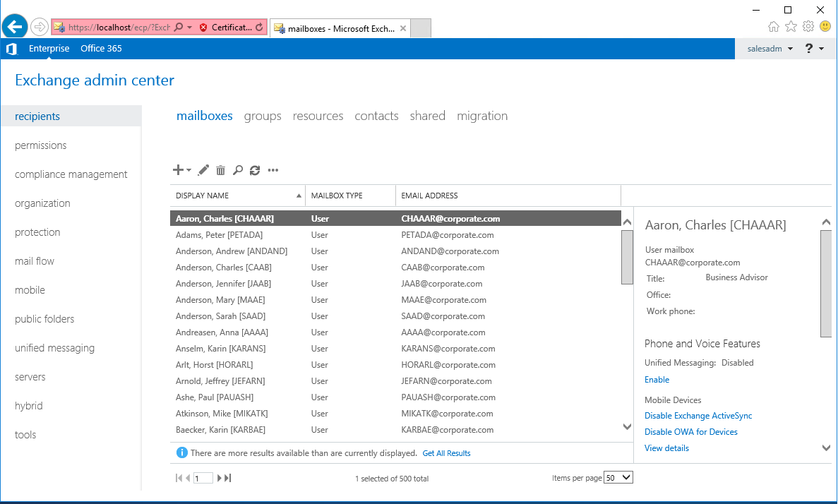The height and width of the screenshot is (504, 838).
Task: Click the Search magnifier toolbar icon
Action: click(238, 170)
